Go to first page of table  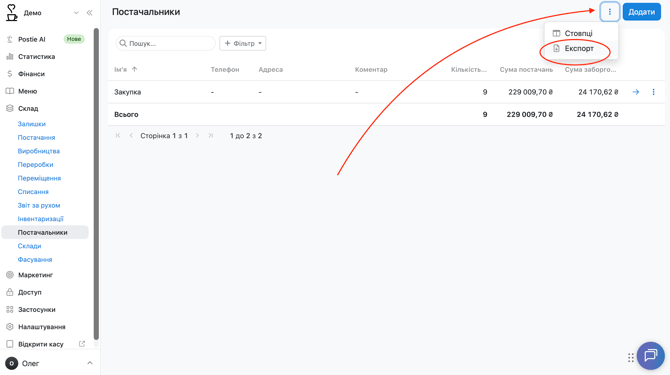pos(118,136)
